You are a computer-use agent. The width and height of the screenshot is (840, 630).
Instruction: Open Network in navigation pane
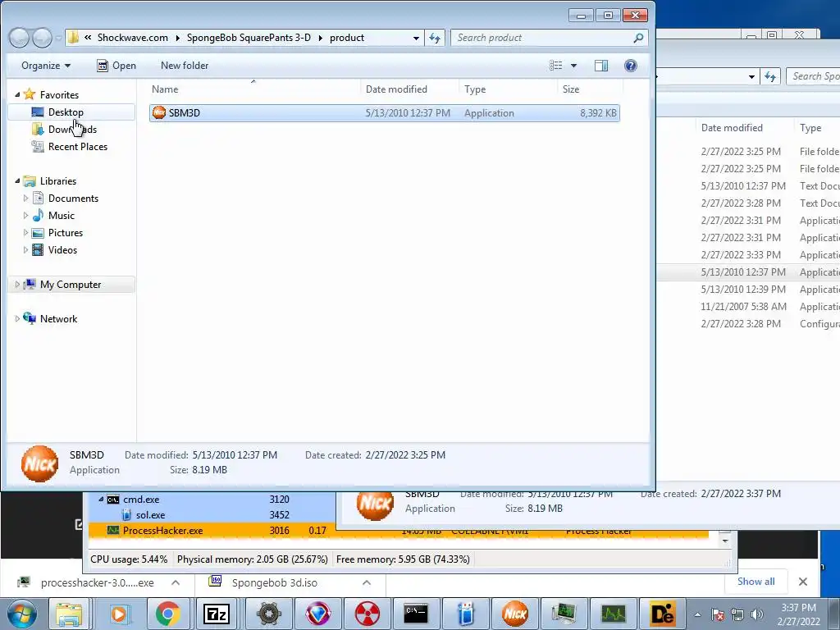pos(58,319)
